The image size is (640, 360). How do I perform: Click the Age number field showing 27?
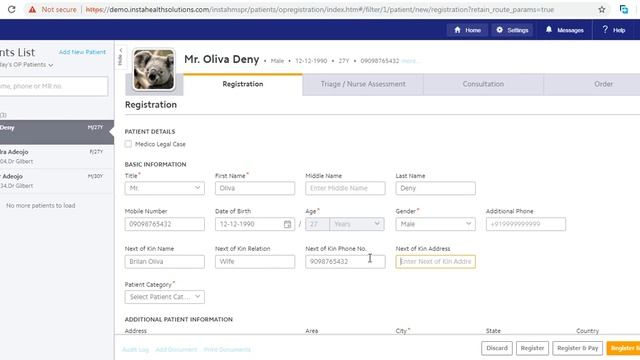pyautogui.click(x=317, y=224)
